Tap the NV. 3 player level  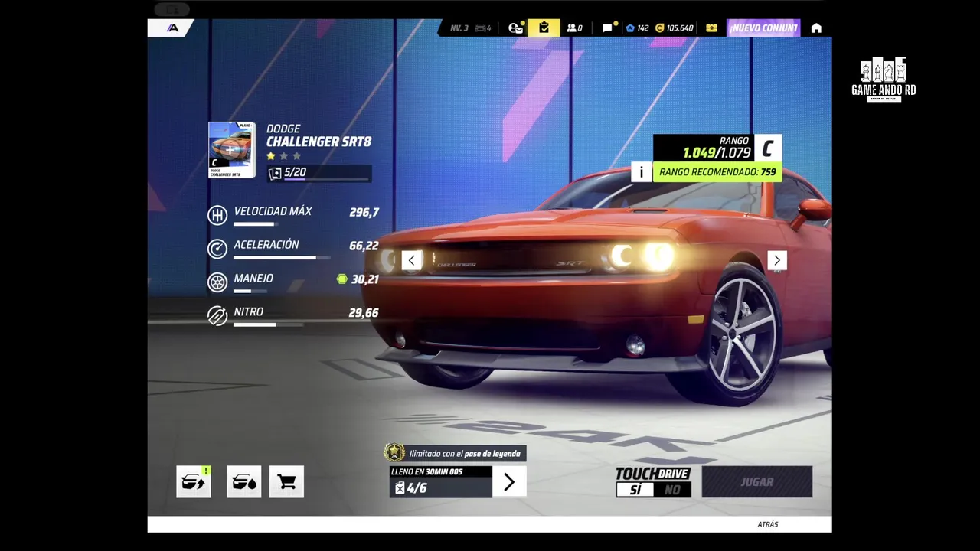pyautogui.click(x=459, y=28)
